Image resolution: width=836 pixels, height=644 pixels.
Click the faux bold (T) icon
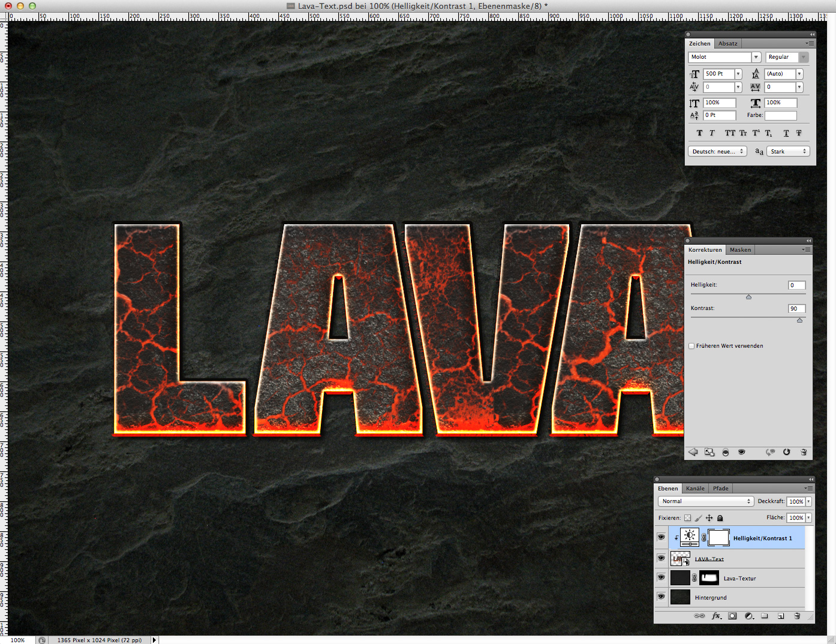[699, 133]
